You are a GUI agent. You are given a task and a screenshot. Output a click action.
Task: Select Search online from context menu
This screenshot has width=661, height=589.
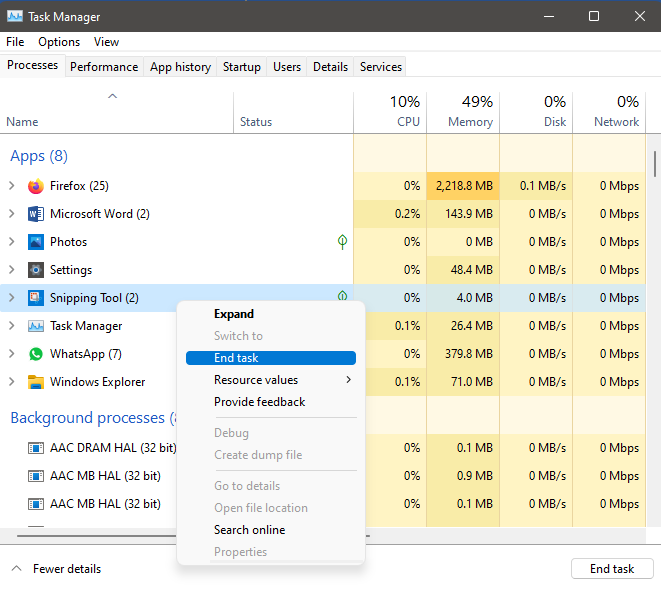tap(250, 530)
